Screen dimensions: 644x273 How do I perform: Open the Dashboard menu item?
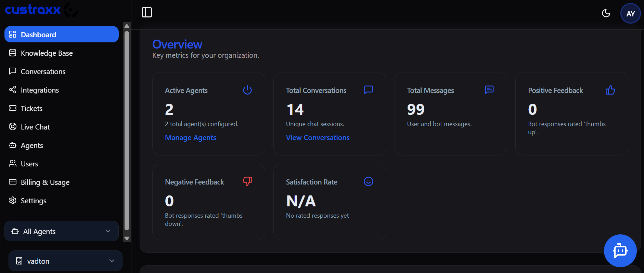point(62,34)
